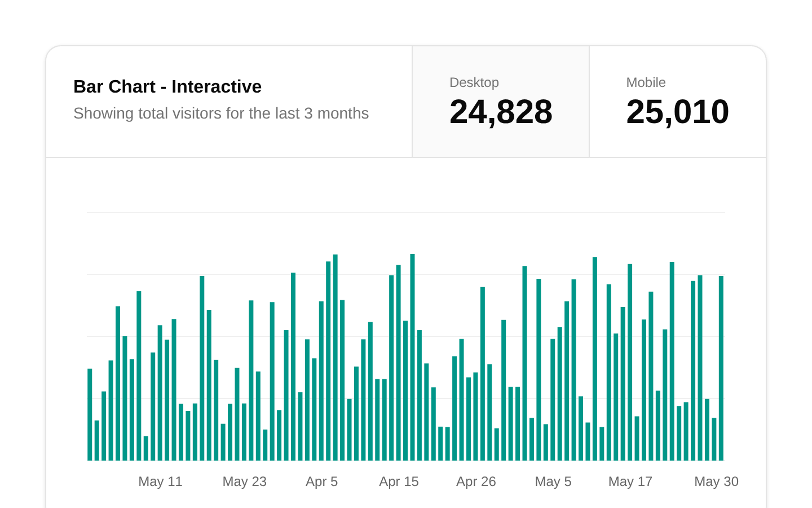Click the Apr 15 axis label
This screenshot has width=812, height=508.
tap(399, 481)
